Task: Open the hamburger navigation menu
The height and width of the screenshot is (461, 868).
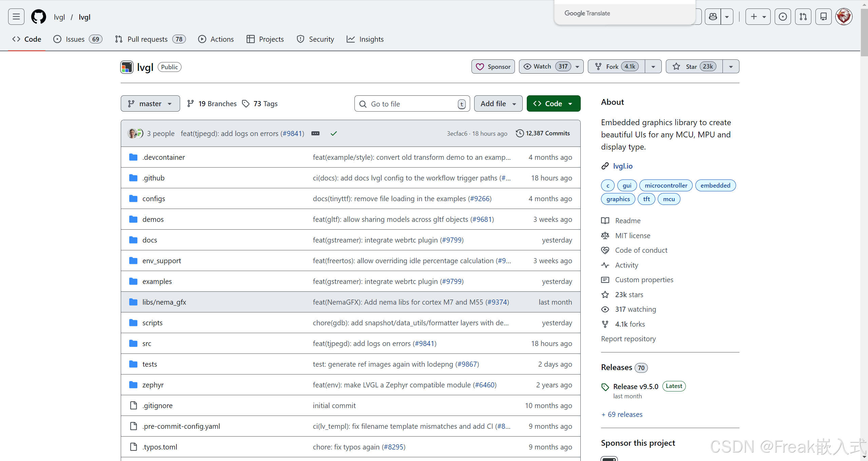Action: click(x=16, y=17)
